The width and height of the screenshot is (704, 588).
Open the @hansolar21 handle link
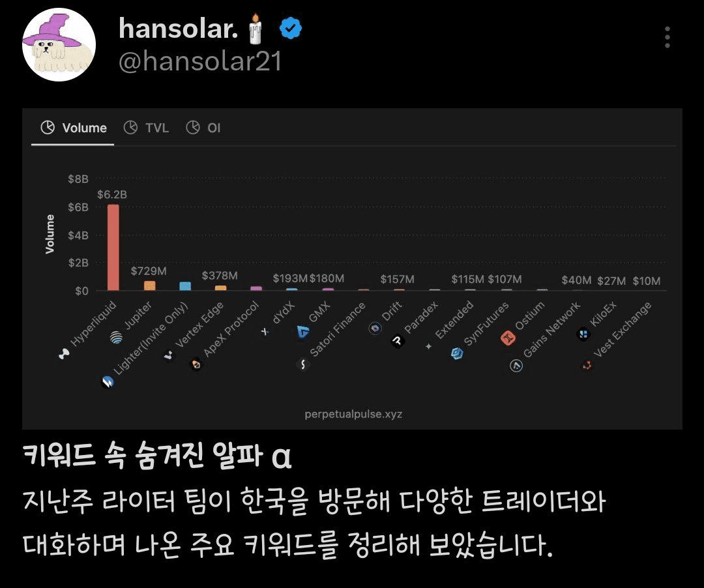point(200,61)
